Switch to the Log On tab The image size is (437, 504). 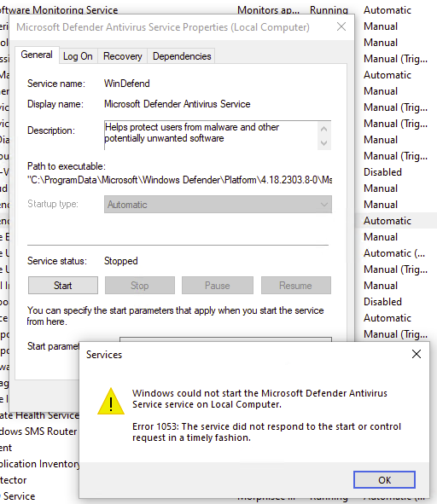78,56
